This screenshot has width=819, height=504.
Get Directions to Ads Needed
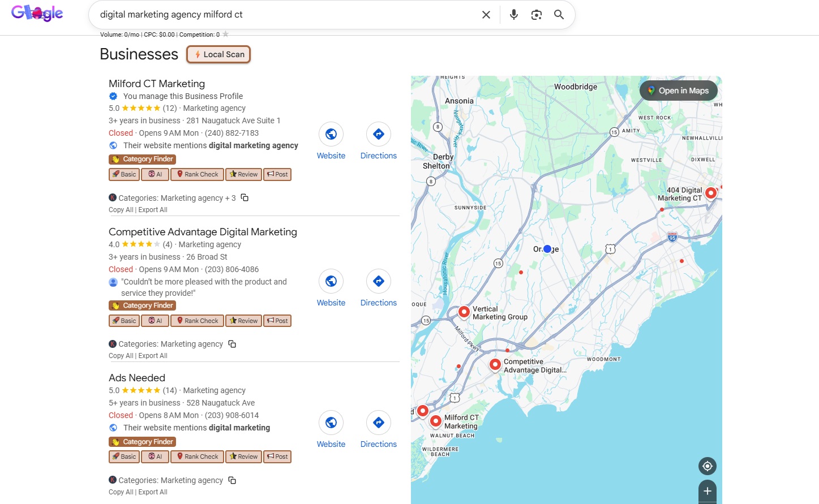pyautogui.click(x=379, y=423)
